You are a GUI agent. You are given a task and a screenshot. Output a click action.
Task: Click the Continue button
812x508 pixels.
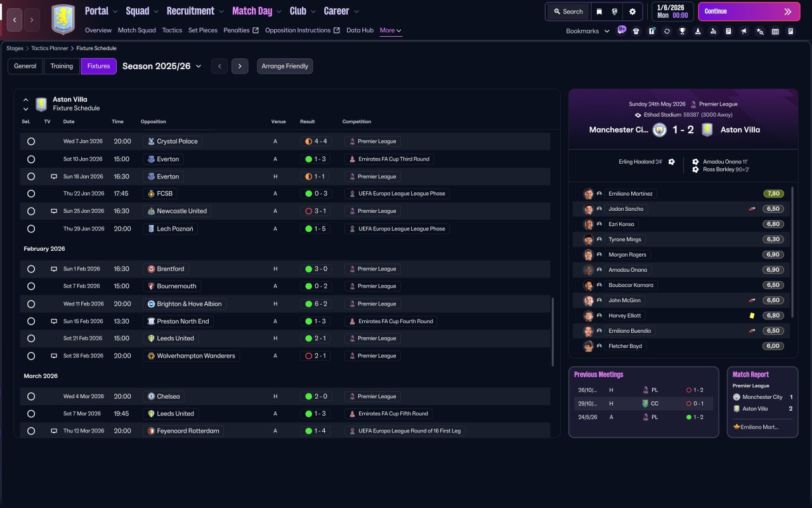pyautogui.click(x=749, y=11)
